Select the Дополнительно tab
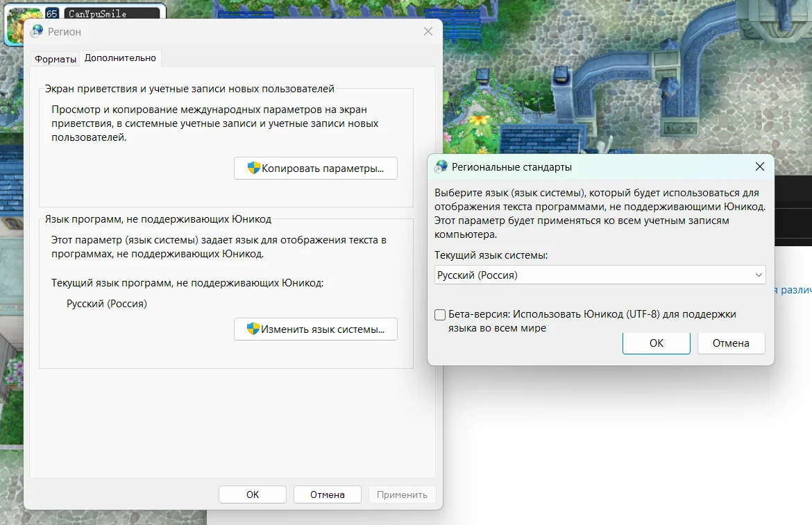Screen dimensions: 812x525 tap(120, 58)
